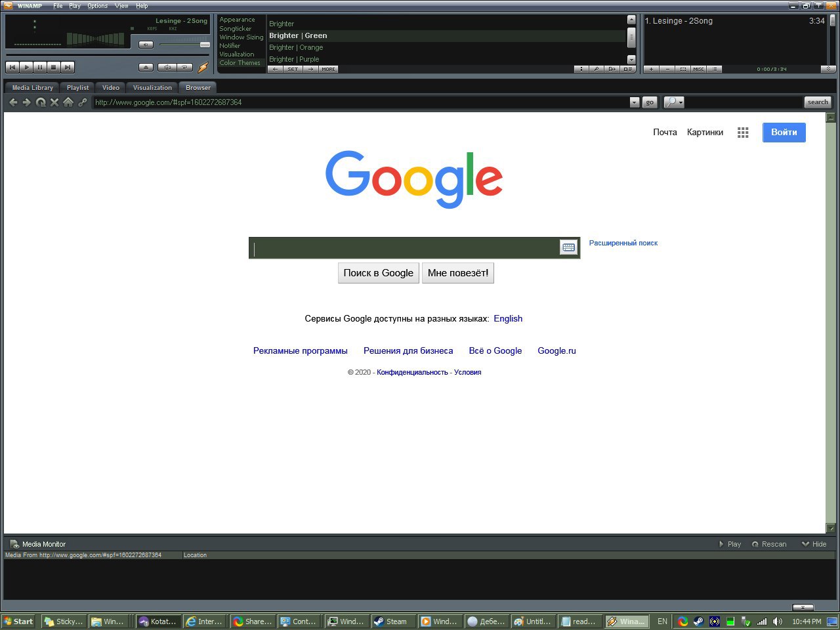The image size is (840, 630).
Task: Click the MORE color themes button
Action: (328, 69)
